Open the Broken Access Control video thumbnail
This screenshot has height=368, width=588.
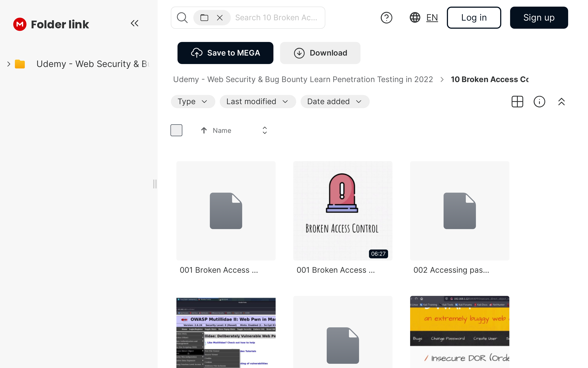(343, 211)
